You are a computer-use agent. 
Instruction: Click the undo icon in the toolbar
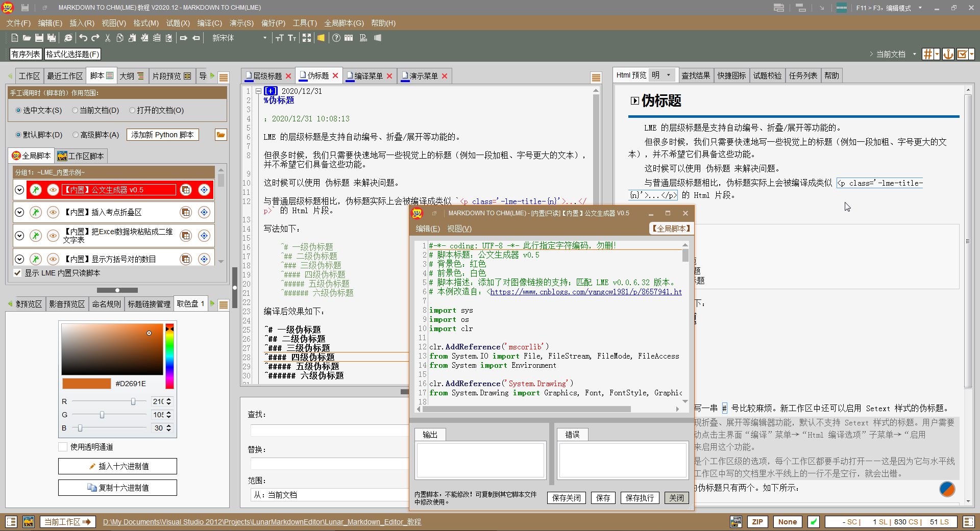(83, 38)
